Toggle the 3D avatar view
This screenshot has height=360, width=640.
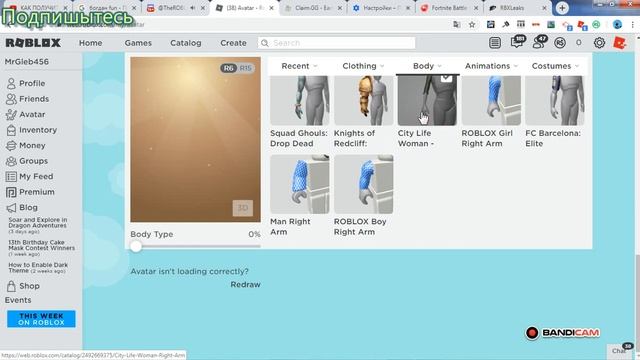pyautogui.click(x=242, y=208)
